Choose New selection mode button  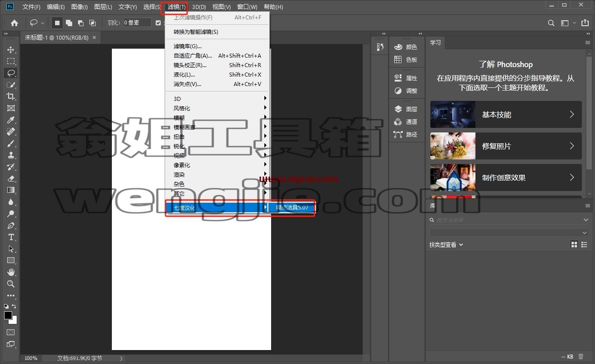[x=57, y=23]
